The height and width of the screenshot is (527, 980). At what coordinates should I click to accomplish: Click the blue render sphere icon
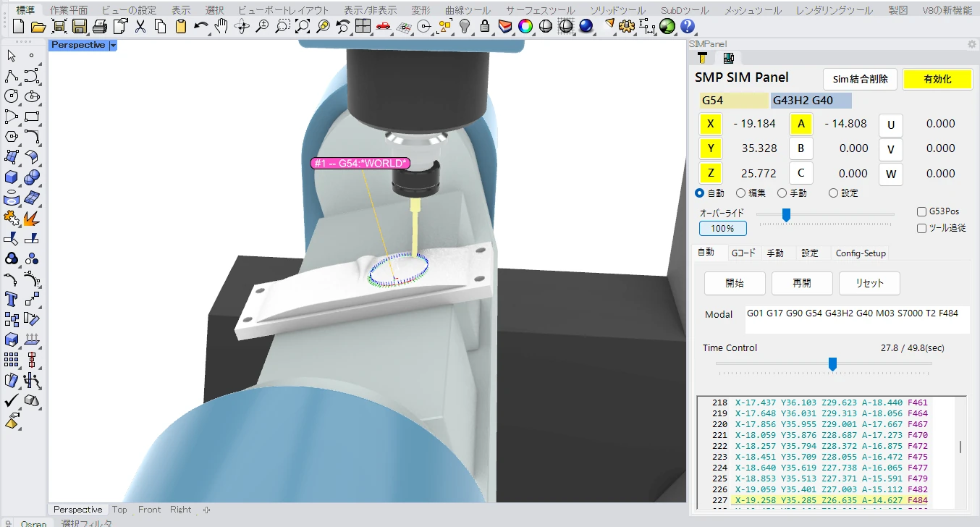pos(586,27)
